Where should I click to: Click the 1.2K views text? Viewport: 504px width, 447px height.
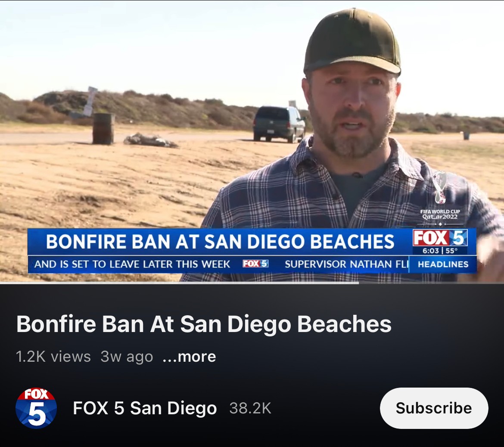[x=53, y=357]
